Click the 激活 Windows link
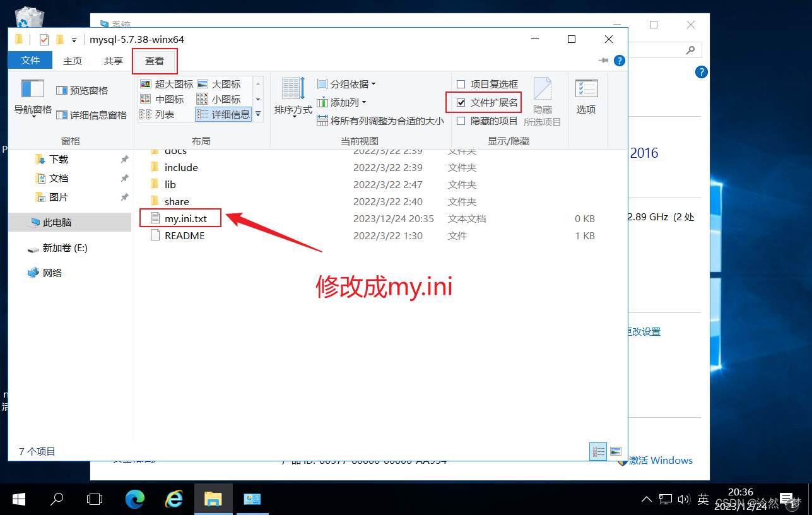 (660, 460)
